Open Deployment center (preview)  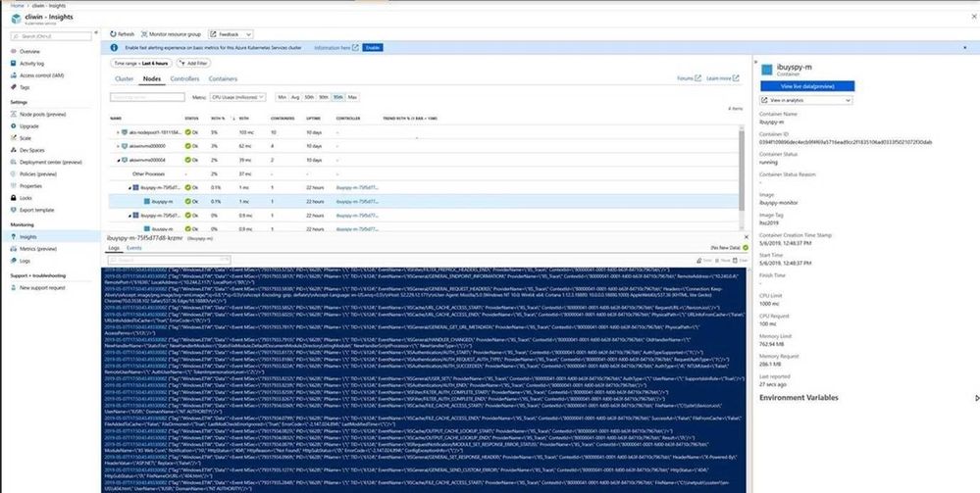(x=51, y=162)
